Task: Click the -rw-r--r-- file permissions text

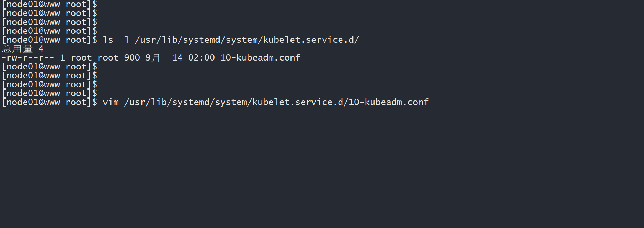Action: (28, 58)
